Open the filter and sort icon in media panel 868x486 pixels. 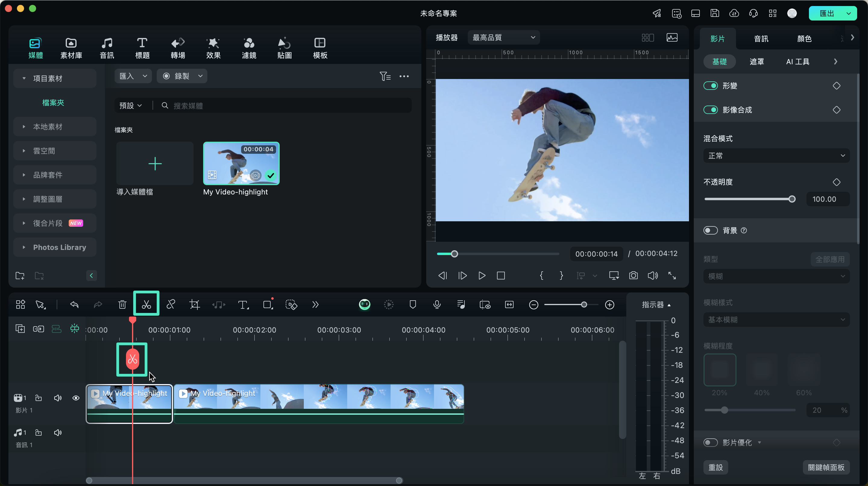point(385,76)
